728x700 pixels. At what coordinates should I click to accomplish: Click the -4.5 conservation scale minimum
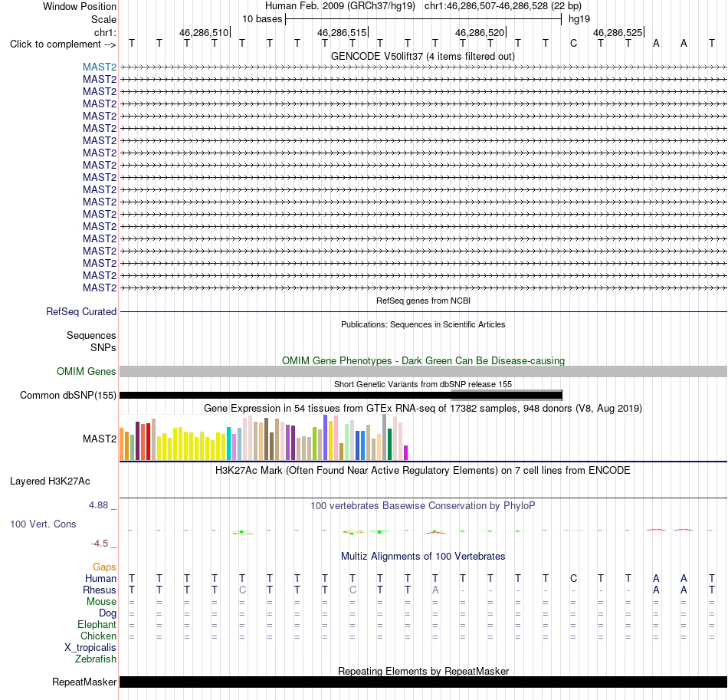(x=100, y=544)
